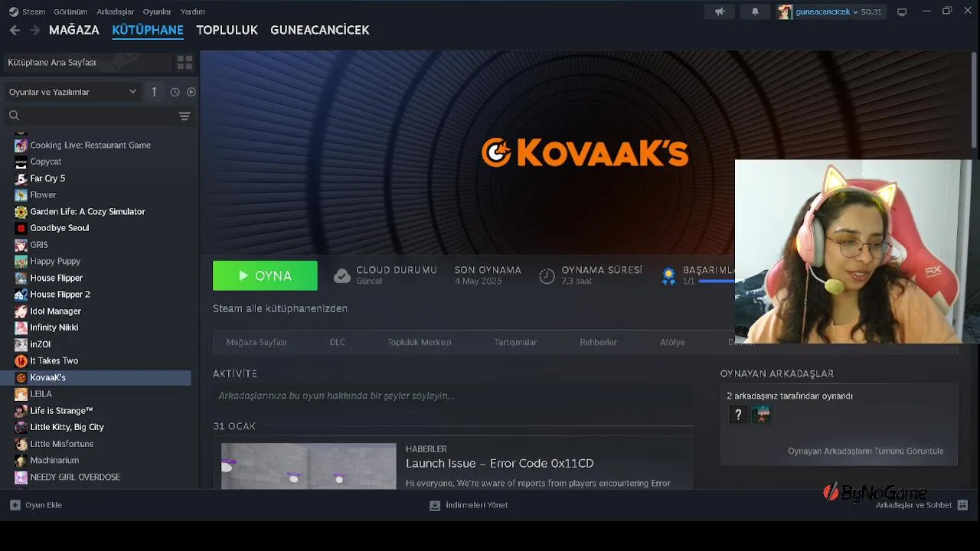980x551 pixels.
Task: Click the activity comment input field
Action: (x=453, y=396)
